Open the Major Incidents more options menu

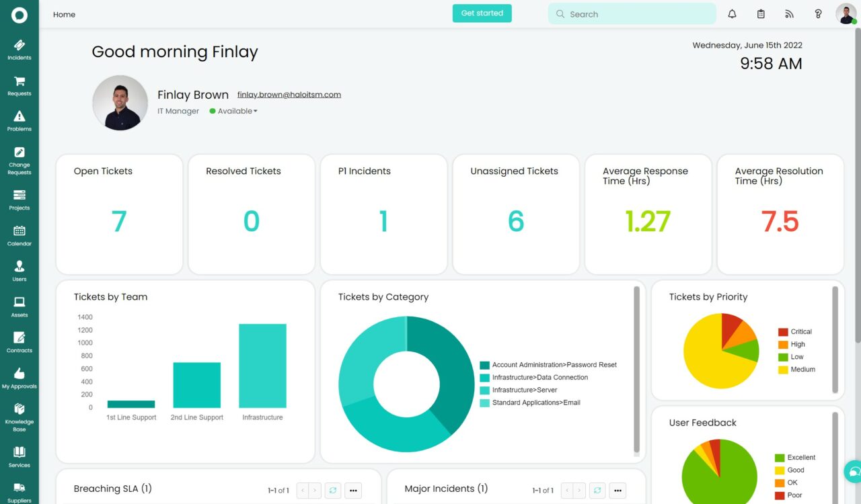click(617, 491)
